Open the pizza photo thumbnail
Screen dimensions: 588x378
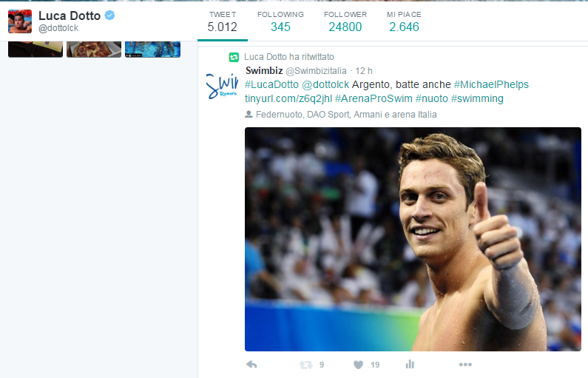(94, 49)
